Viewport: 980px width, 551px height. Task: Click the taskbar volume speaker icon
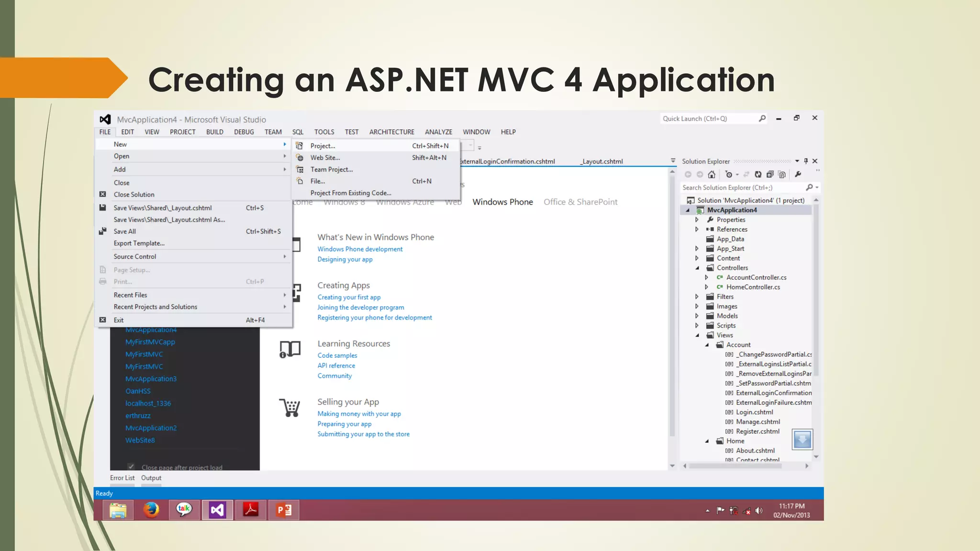coord(759,511)
